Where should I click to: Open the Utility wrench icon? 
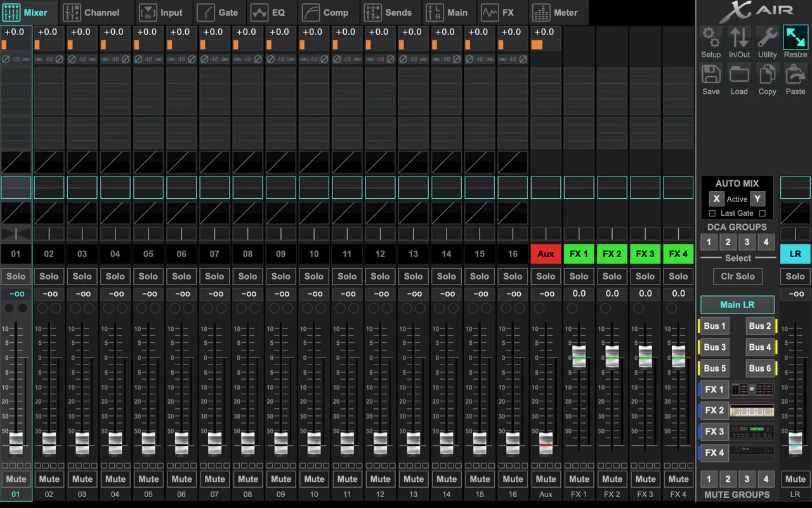coord(767,37)
